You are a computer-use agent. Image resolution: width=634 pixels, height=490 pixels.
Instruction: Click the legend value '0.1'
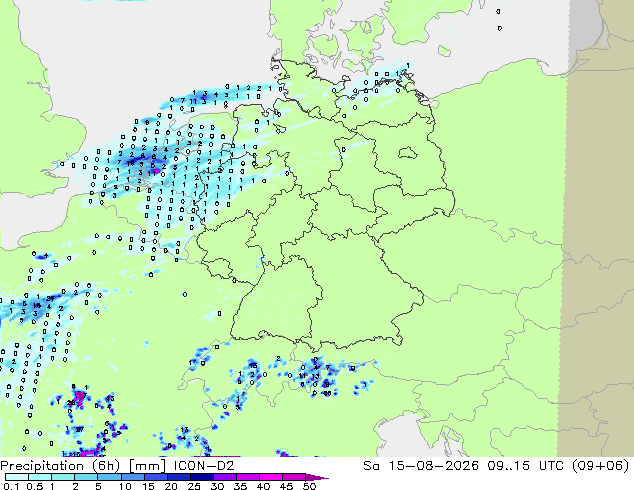[x=11, y=486]
